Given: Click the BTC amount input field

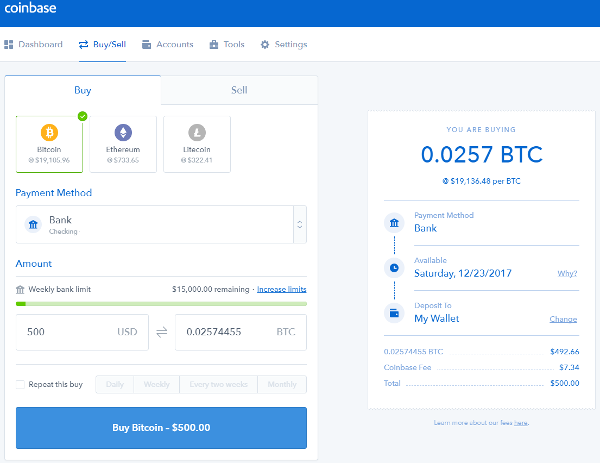Looking at the screenshot, I should click(x=241, y=332).
